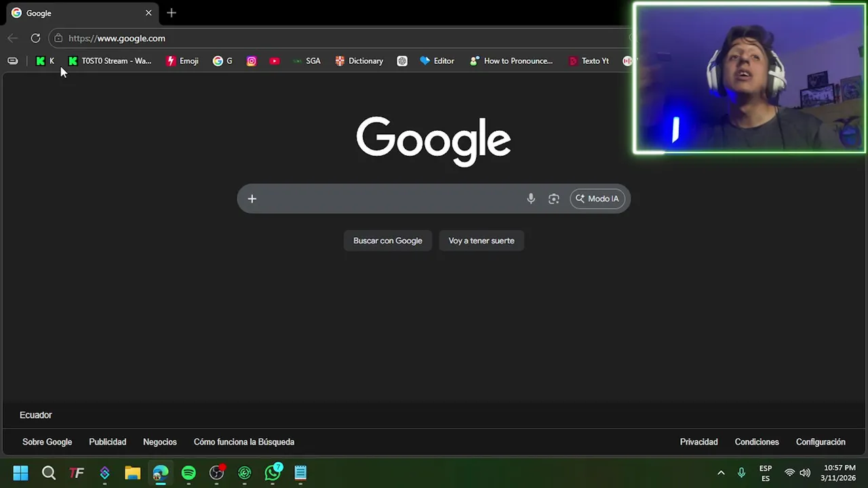Open Modo IA search mode
This screenshot has height=488, width=868.
tap(597, 199)
